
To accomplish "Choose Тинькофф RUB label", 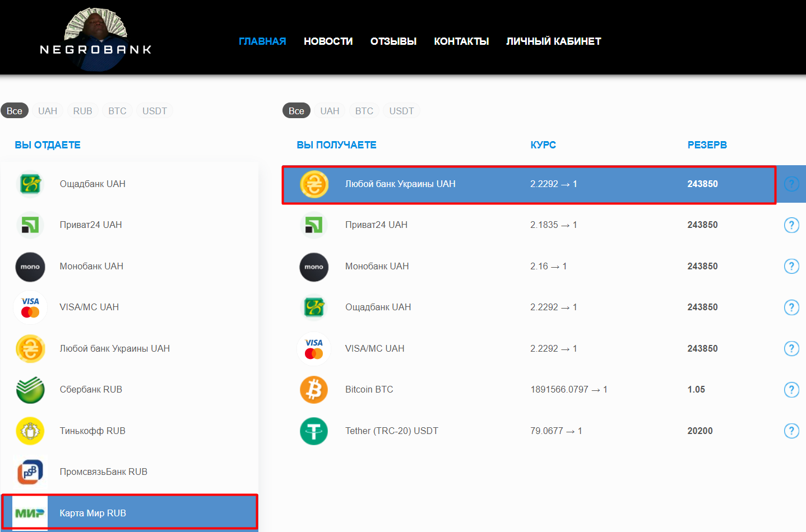I will pos(92,431).
